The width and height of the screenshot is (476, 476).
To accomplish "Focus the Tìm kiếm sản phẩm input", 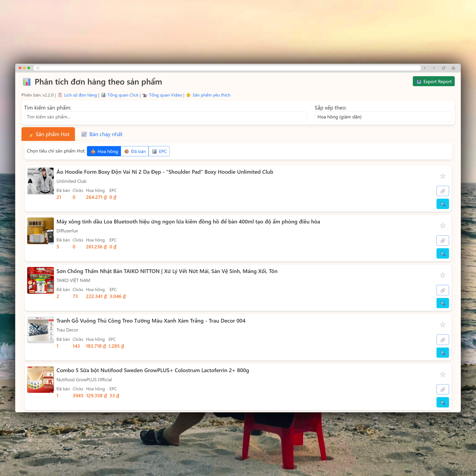I will pyautogui.click(x=165, y=117).
